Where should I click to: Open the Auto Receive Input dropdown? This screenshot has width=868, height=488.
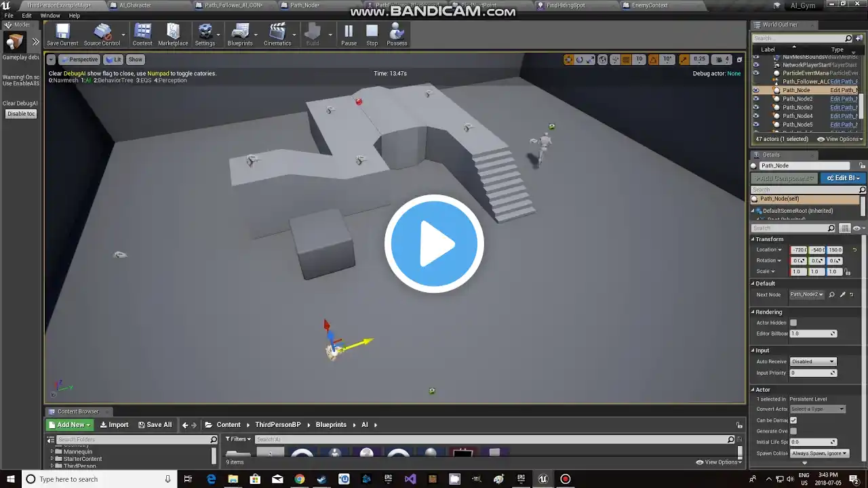tap(813, 361)
